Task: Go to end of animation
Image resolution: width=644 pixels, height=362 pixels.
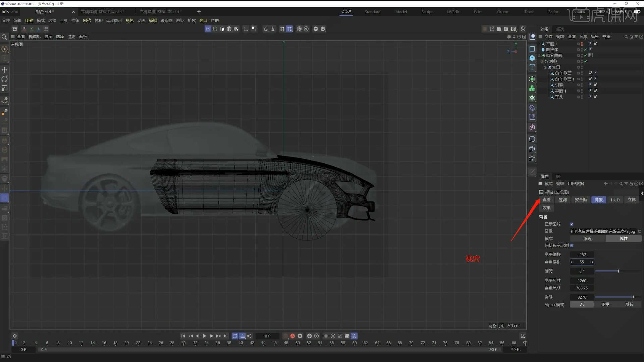Action: click(226, 336)
